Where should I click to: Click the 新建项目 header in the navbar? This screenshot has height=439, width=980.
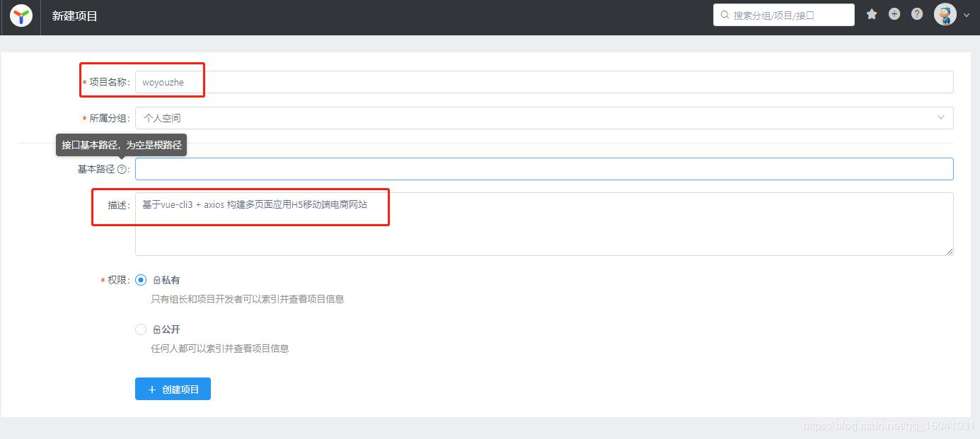click(75, 15)
